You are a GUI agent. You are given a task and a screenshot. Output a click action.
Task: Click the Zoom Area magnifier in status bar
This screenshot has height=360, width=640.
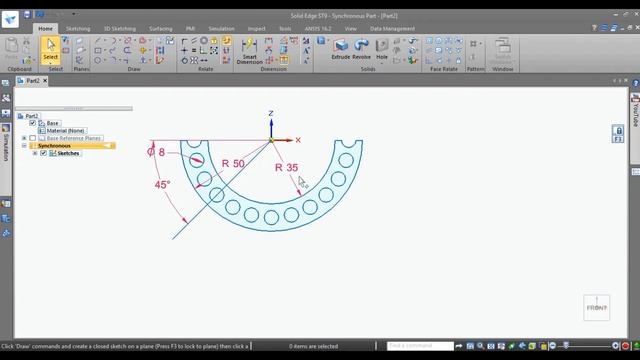(x=480, y=346)
